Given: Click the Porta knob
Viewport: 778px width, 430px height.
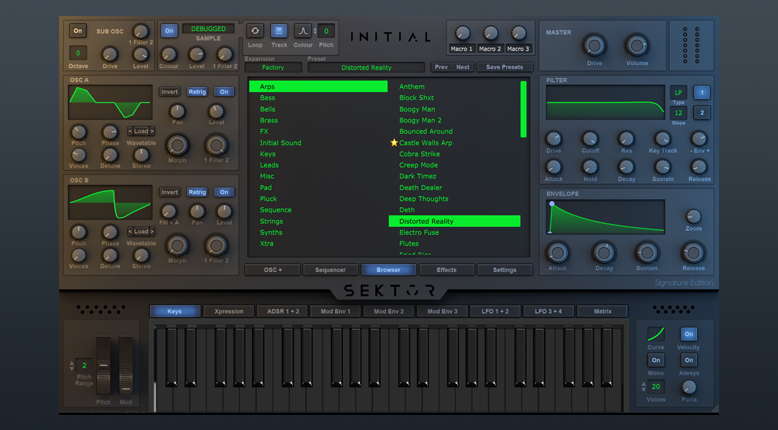Looking at the screenshot, I should [689, 387].
